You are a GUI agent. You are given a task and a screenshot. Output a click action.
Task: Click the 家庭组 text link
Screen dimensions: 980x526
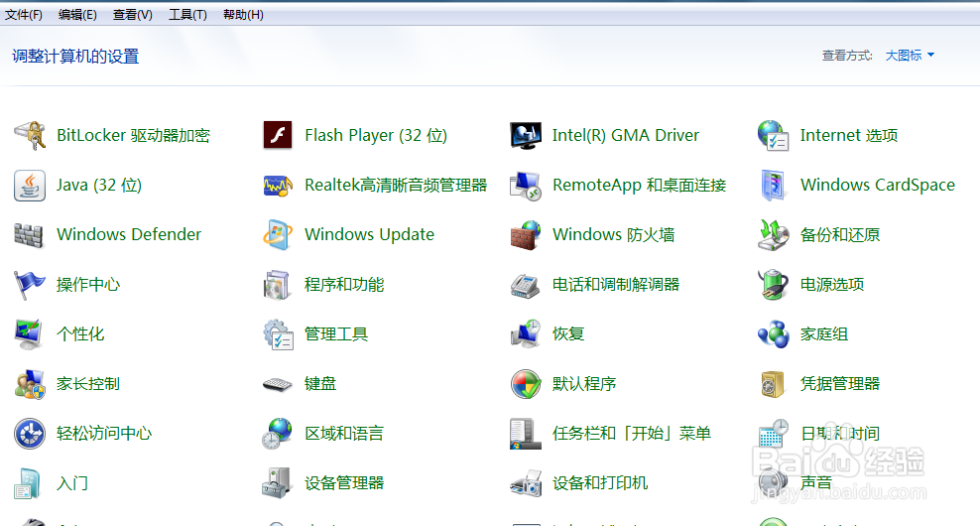pos(823,334)
